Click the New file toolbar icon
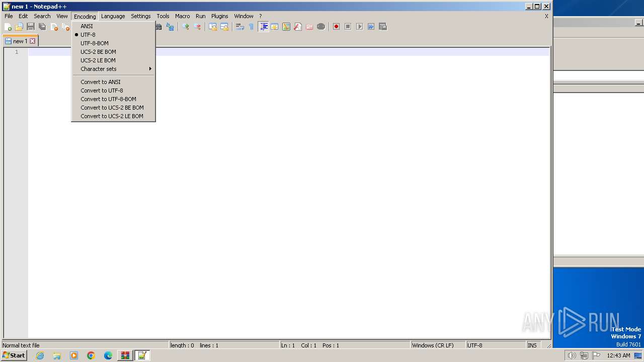The width and height of the screenshot is (644, 362). 8,27
